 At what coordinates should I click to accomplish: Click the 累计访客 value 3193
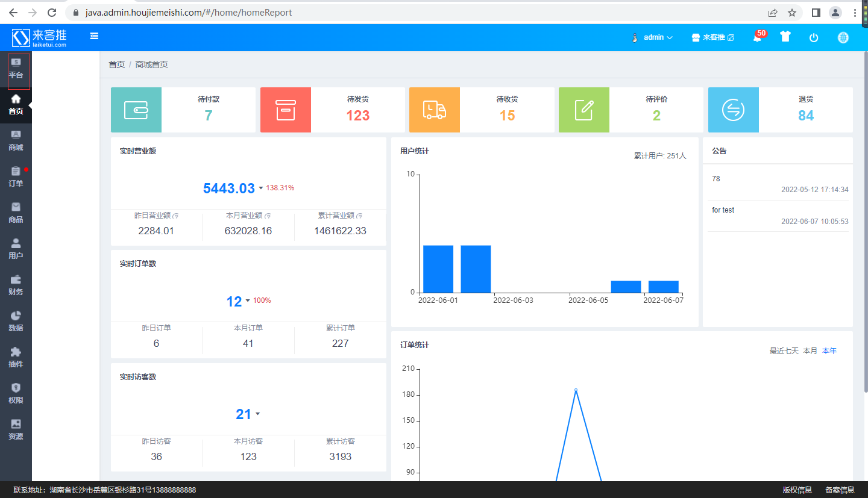pyautogui.click(x=341, y=456)
